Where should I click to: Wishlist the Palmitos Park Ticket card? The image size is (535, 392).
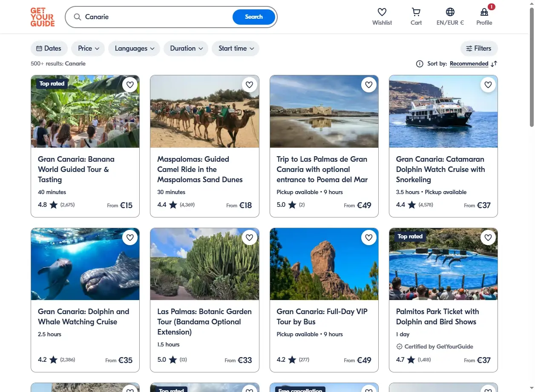click(x=488, y=237)
